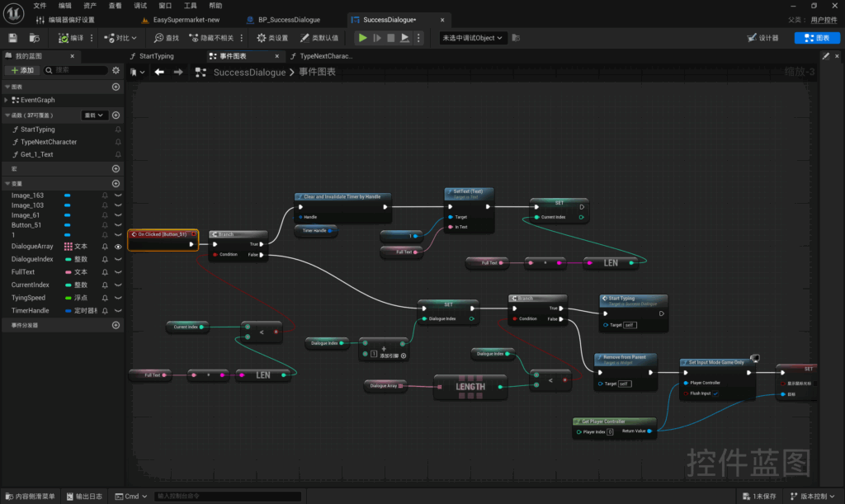Open hide unrelated options three-dot menu
Viewport: 845px width, 504px height.
coord(242,38)
